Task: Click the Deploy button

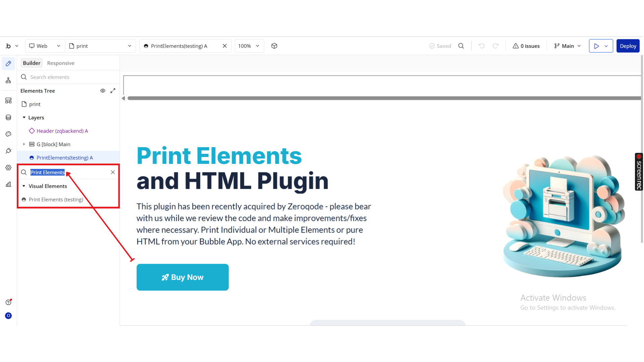Action: coord(628,46)
